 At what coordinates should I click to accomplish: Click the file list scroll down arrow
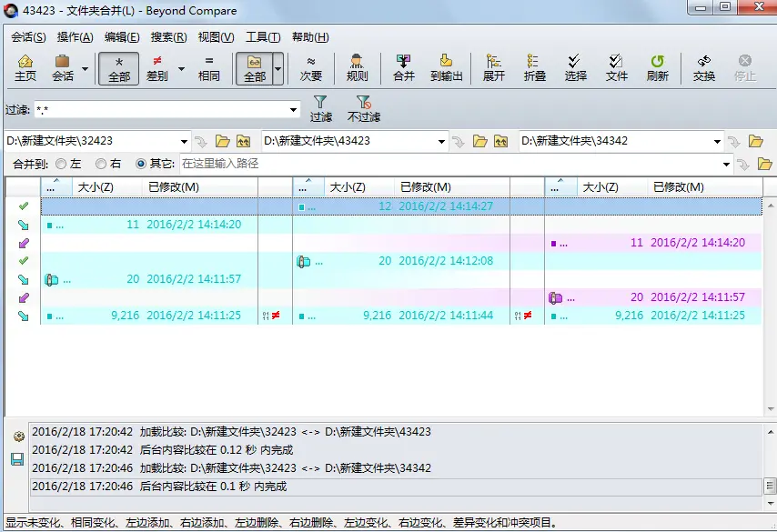771,409
